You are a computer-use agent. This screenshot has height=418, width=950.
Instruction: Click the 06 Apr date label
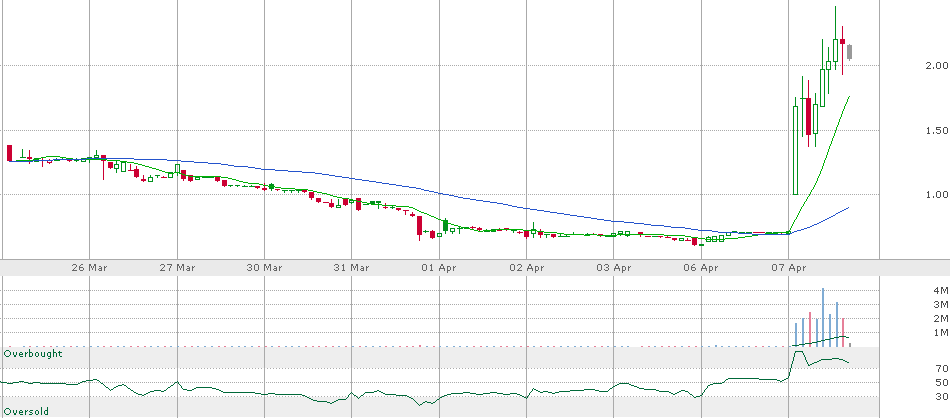[702, 268]
